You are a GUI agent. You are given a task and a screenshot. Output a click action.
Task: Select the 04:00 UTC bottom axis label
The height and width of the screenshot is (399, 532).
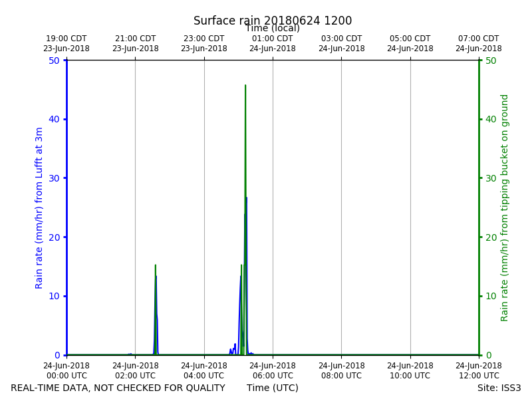click(x=204, y=370)
